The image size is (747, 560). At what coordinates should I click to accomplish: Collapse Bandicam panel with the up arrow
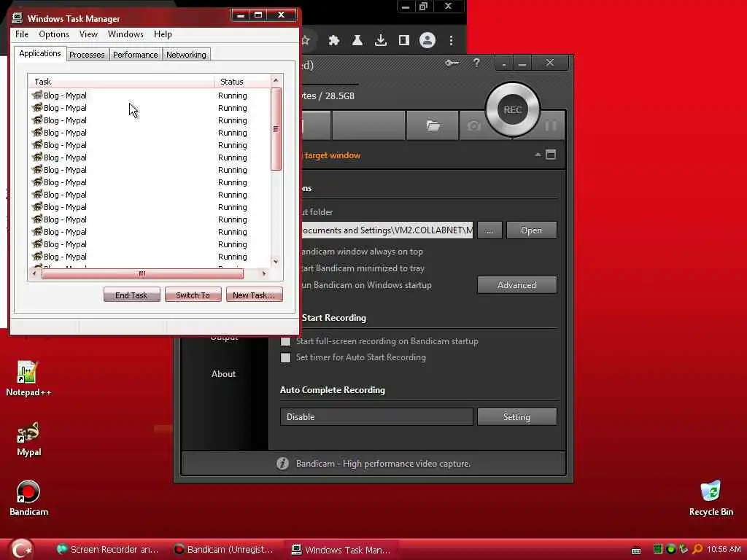(x=538, y=155)
